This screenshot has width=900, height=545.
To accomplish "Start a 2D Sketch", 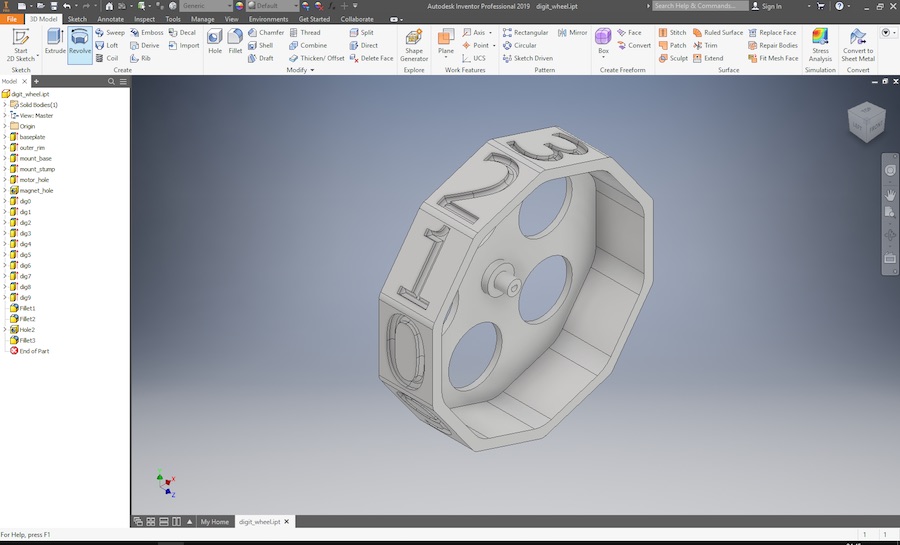I will point(21,45).
